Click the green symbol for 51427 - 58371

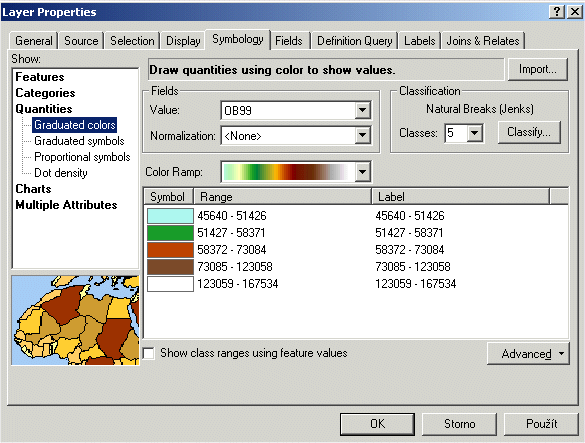click(171, 233)
